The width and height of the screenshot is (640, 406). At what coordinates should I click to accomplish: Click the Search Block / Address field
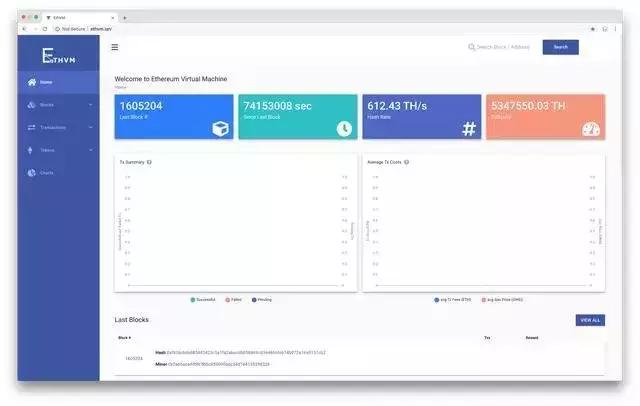pos(503,47)
